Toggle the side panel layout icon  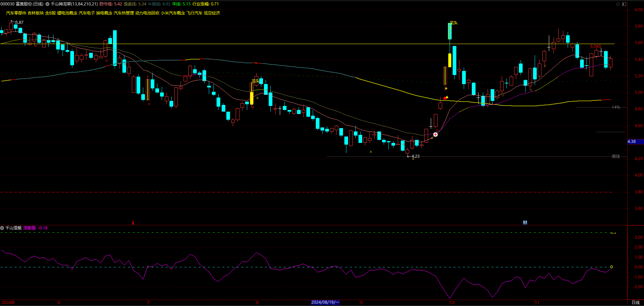[x=624, y=4]
